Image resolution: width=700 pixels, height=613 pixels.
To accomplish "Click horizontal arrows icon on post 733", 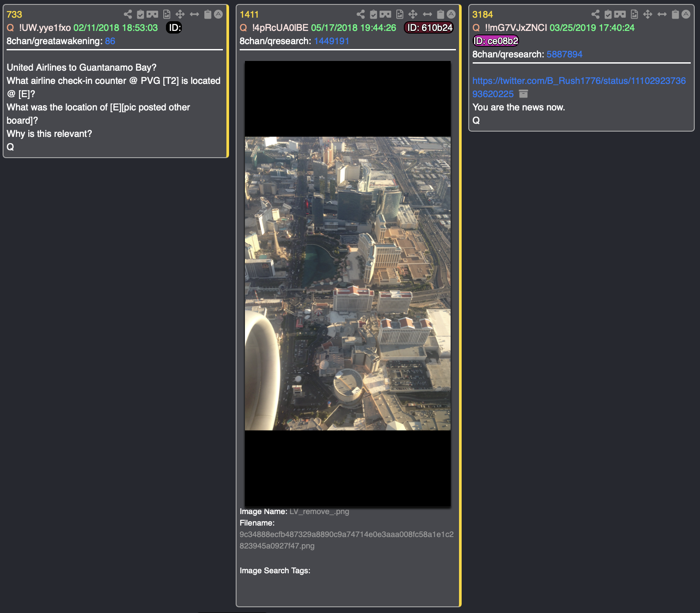I will 195,14.
